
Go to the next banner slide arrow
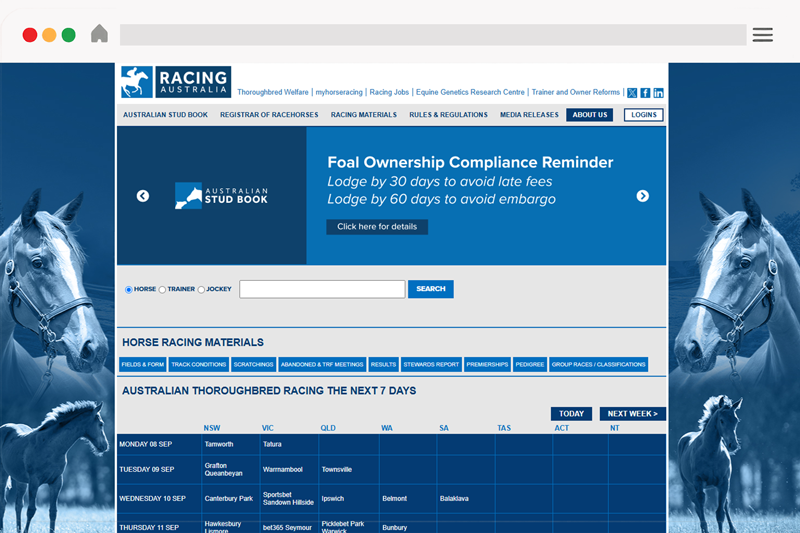click(642, 196)
